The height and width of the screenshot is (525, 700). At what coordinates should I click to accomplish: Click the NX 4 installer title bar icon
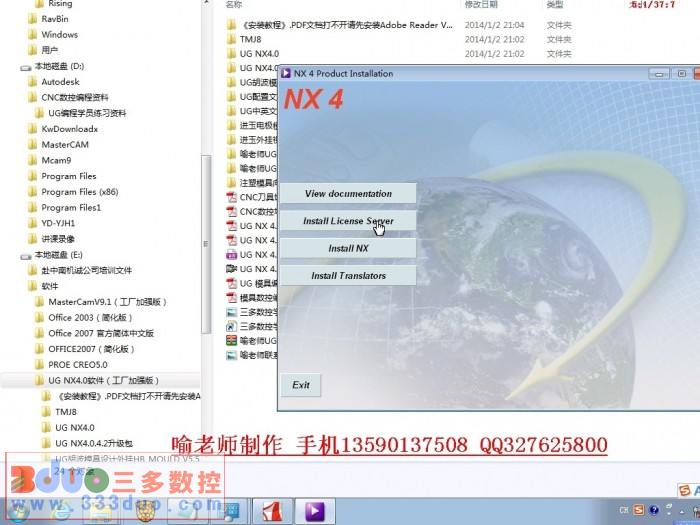tap(286, 73)
